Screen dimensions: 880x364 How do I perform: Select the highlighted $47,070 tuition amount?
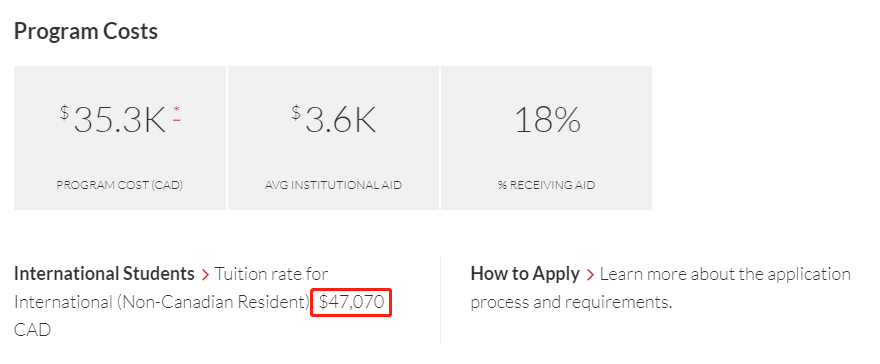tap(351, 302)
